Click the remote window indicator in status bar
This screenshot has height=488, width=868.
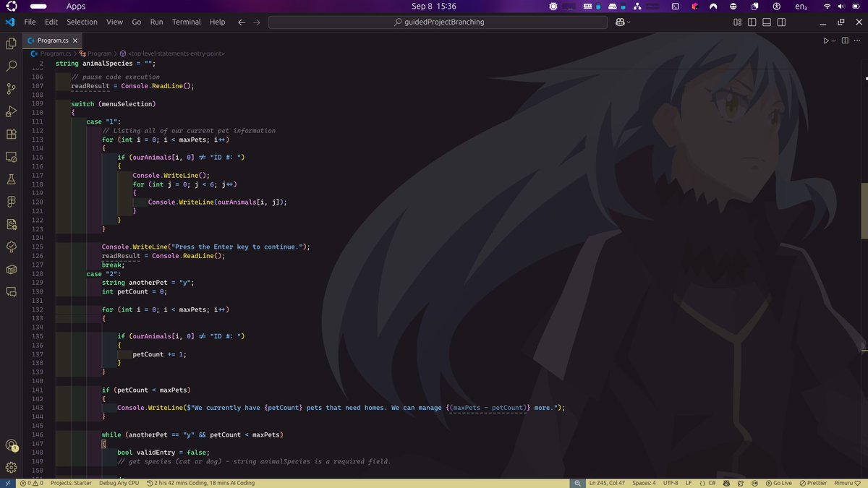8,482
